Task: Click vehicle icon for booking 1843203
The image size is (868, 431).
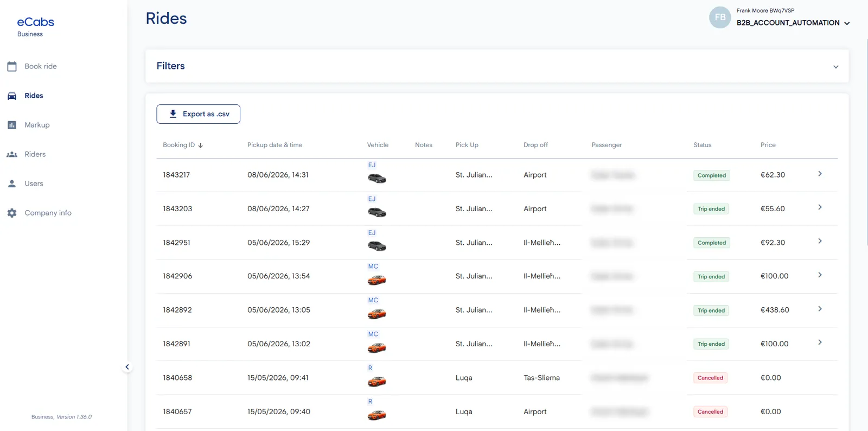Action: click(x=377, y=212)
